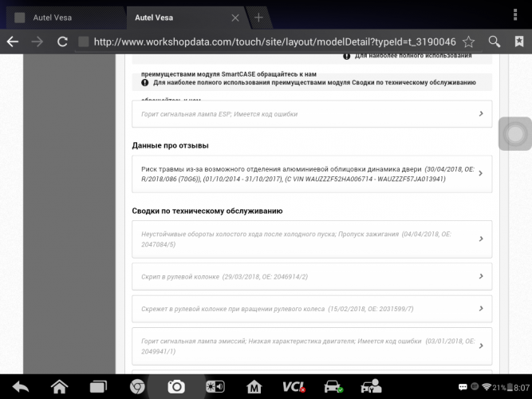Tap the battery 21% indicator
This screenshot has width=532, height=399.
(x=502, y=388)
